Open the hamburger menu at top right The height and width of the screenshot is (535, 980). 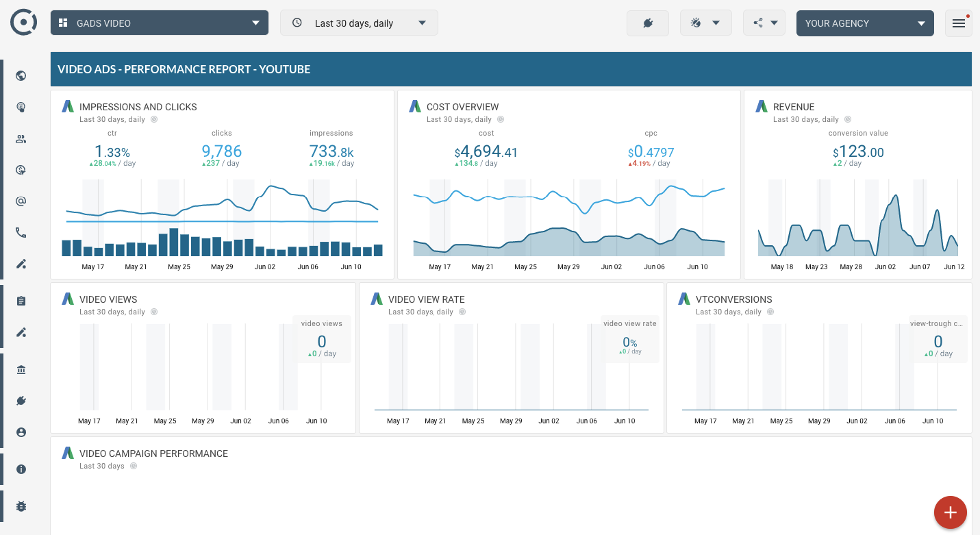(958, 23)
